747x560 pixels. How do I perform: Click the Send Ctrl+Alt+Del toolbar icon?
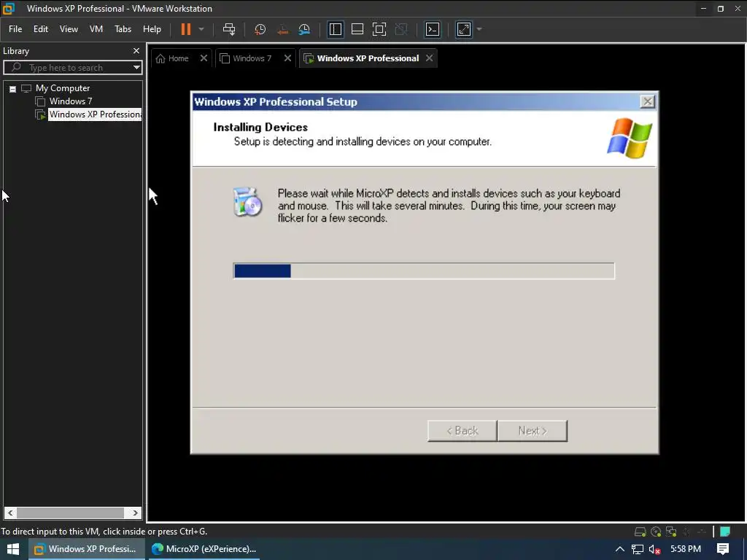229,29
